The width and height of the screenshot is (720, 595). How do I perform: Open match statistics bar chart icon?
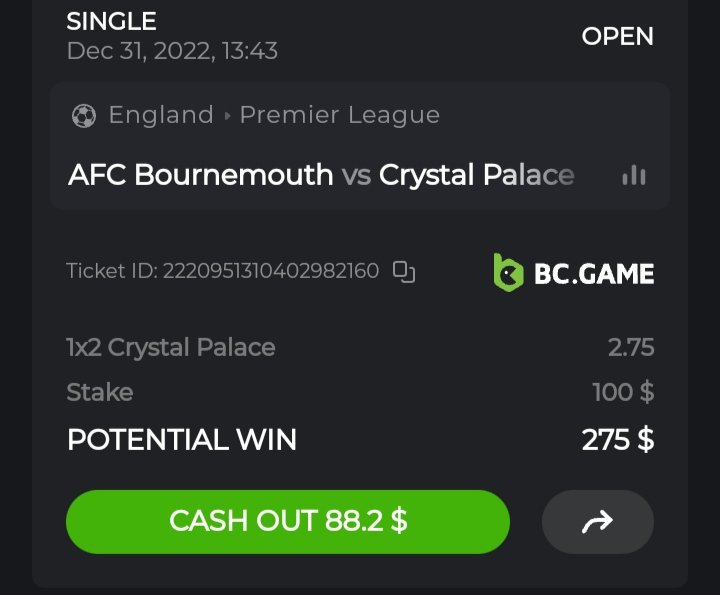633,176
